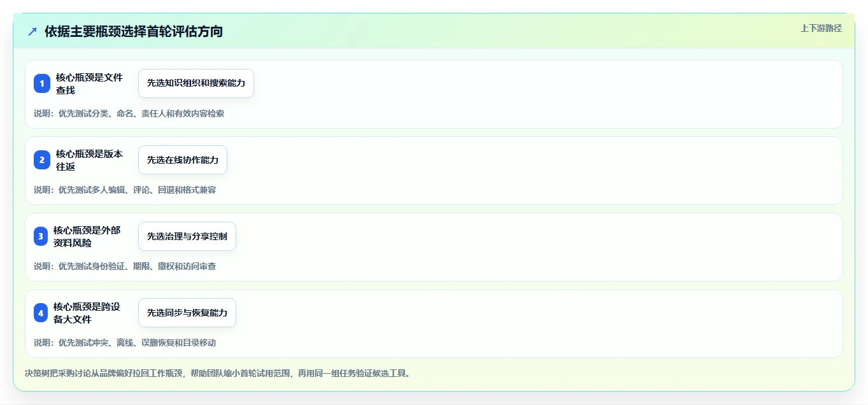Click the number 4 step badge
Viewport: 868px width, 405px height.
(41, 313)
